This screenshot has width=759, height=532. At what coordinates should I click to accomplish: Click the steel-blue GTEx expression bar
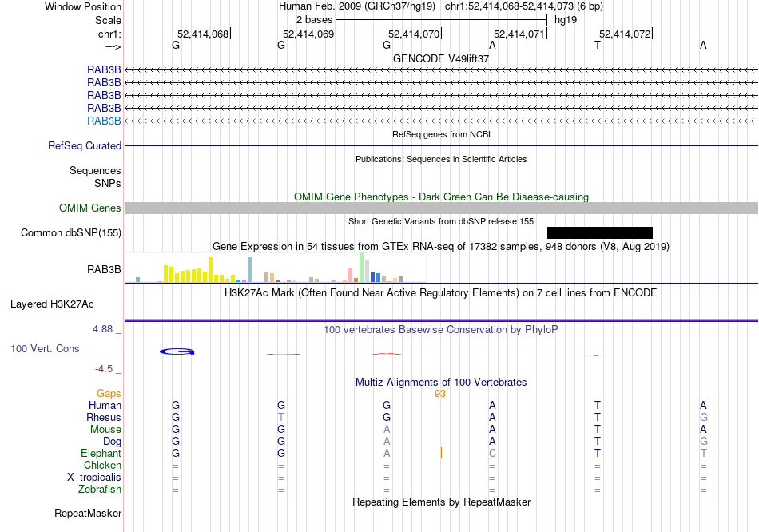[x=250, y=270]
